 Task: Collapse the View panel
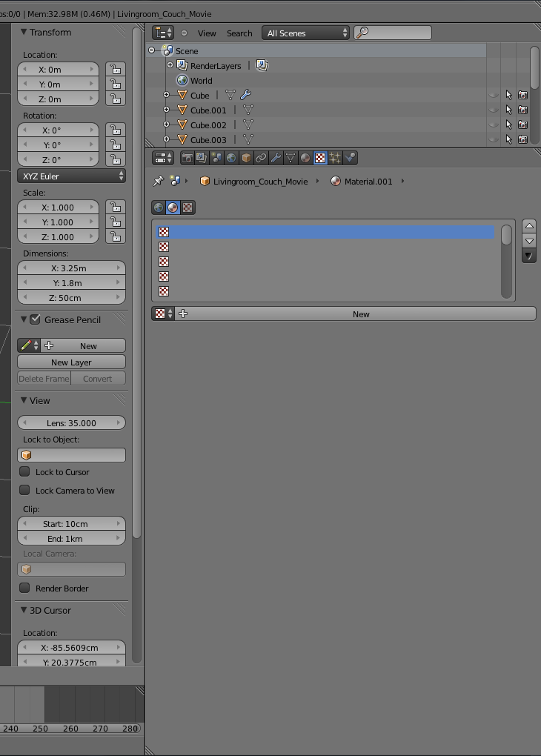point(24,400)
